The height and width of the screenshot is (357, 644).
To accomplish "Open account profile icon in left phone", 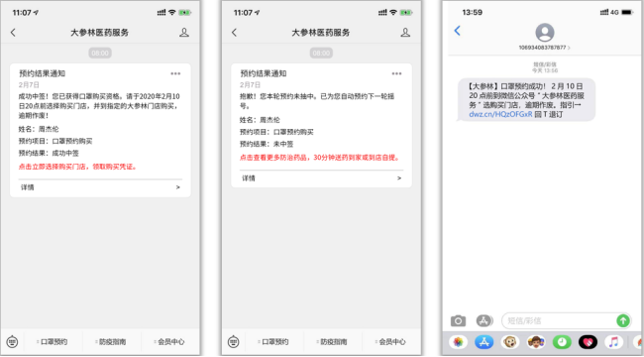I will (x=184, y=33).
